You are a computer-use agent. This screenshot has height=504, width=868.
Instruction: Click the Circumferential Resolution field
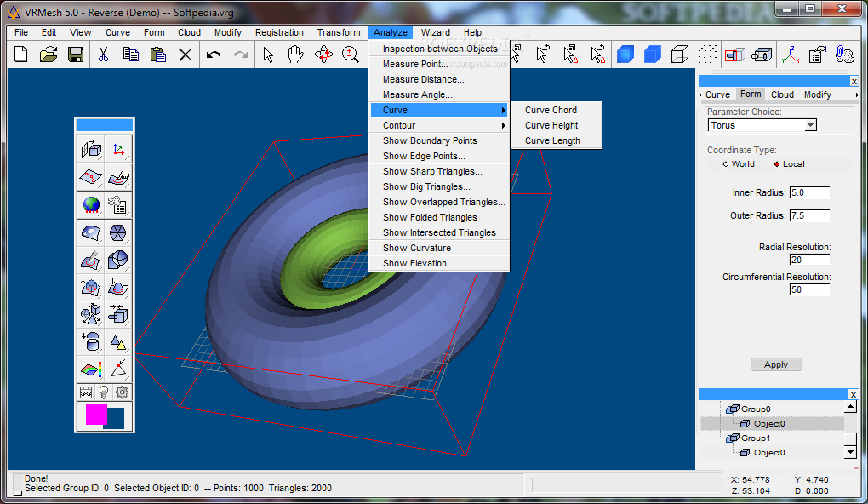click(809, 289)
